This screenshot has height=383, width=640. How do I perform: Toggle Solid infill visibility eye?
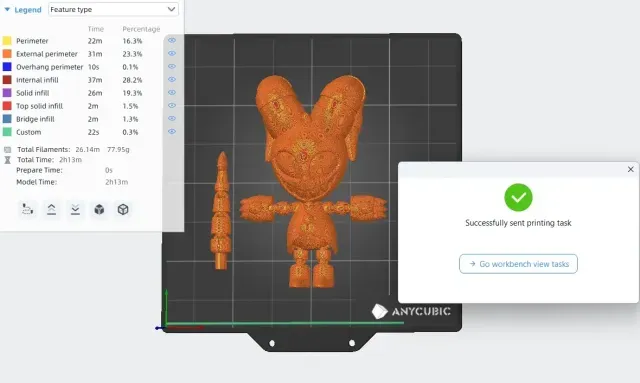click(x=172, y=92)
